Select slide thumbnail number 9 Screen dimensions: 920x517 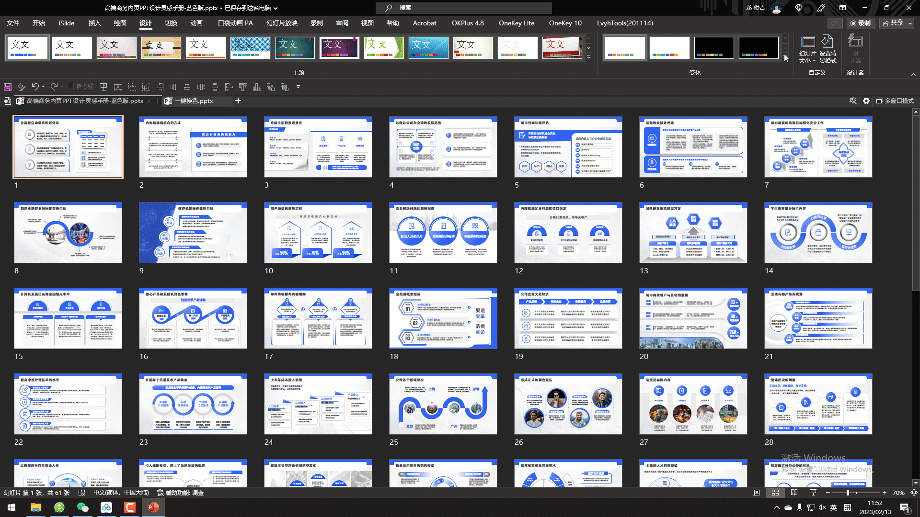coord(193,232)
